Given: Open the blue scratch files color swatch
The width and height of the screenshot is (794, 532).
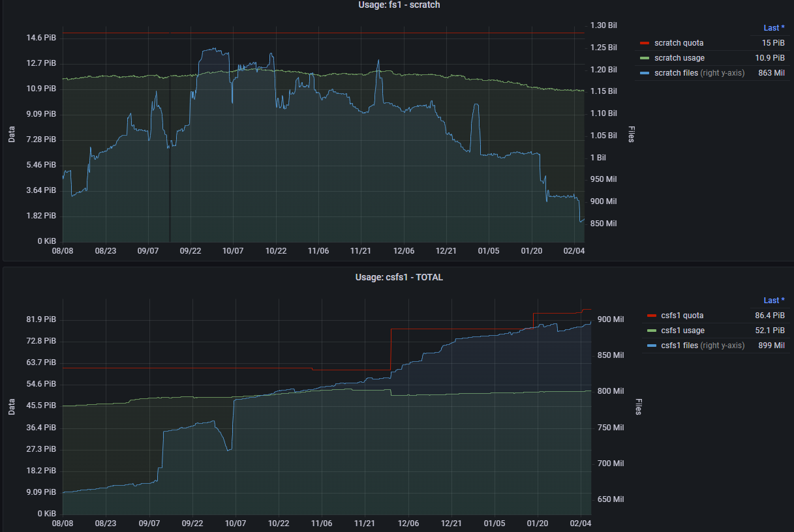Looking at the screenshot, I should 645,73.
